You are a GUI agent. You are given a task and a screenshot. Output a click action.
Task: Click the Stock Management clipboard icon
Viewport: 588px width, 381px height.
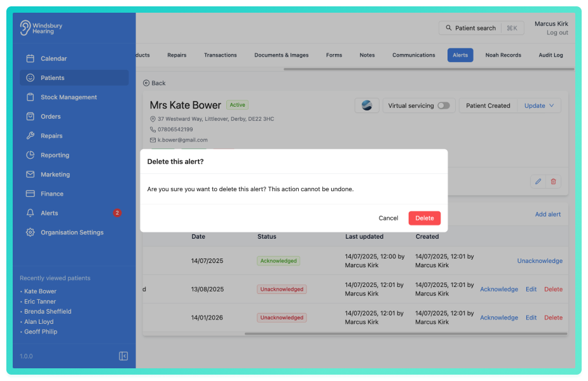(x=31, y=97)
